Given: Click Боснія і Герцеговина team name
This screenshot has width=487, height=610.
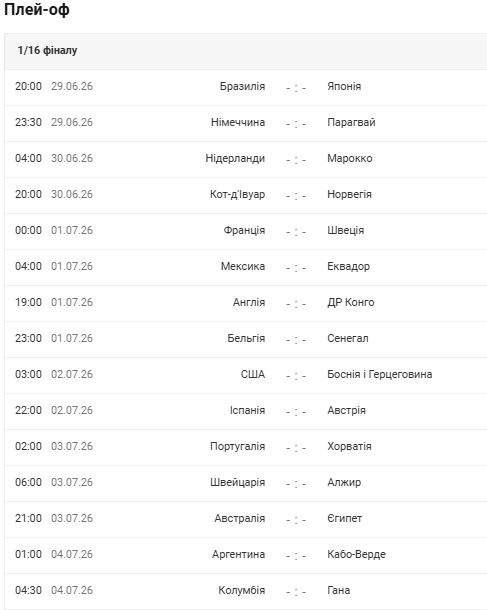Looking at the screenshot, I should click(x=380, y=374).
